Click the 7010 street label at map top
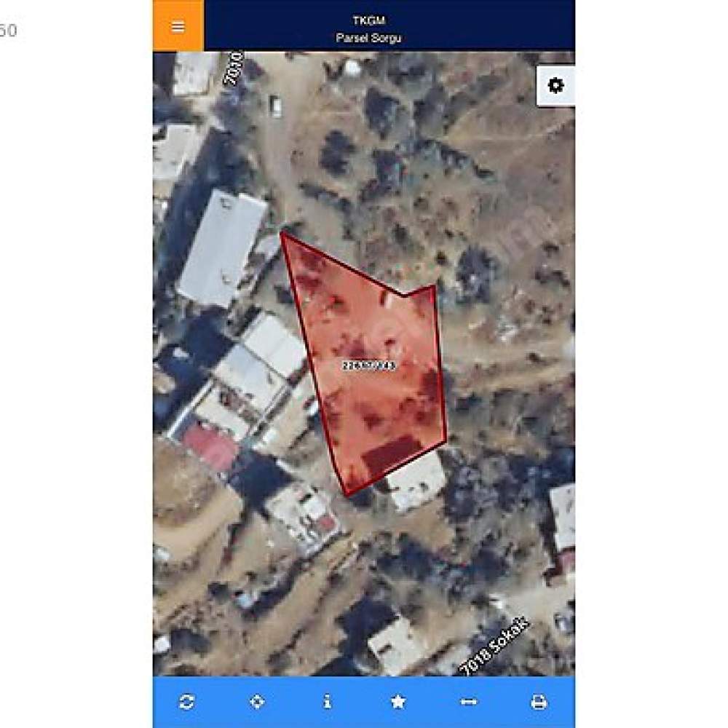Screen dimensions: 728x728 234,68
